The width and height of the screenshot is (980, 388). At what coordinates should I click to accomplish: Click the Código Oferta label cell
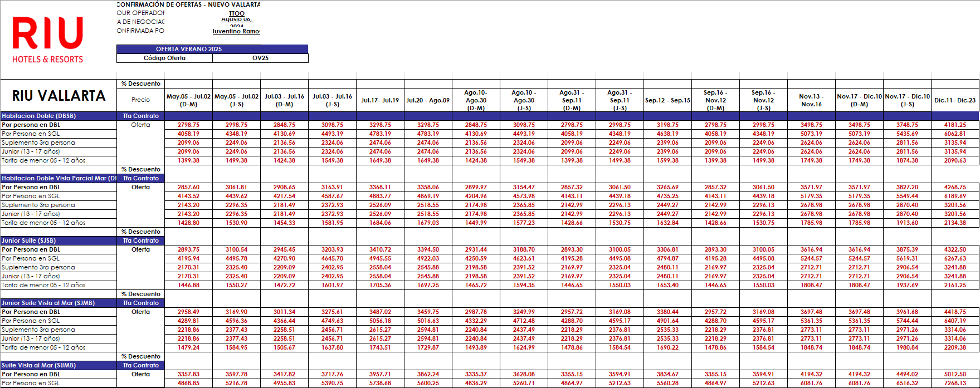pos(164,58)
